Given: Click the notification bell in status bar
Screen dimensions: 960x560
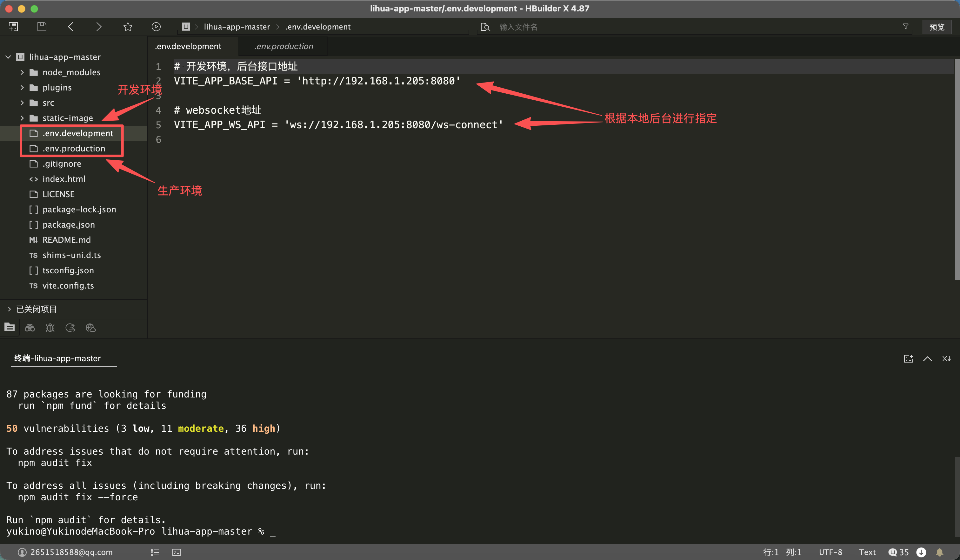Looking at the screenshot, I should 940,552.
